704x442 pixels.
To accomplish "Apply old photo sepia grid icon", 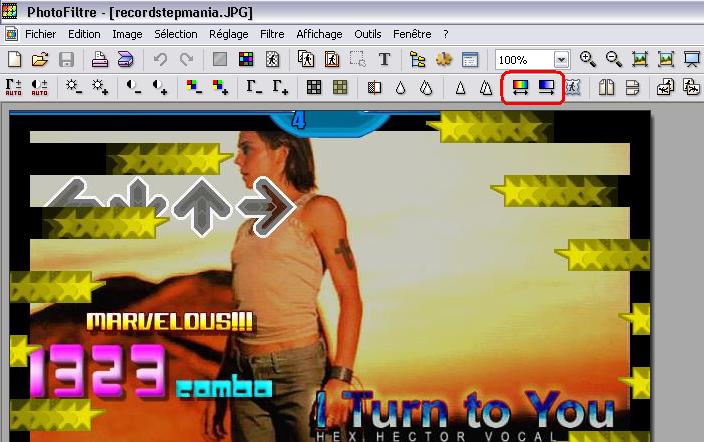I will click(340, 87).
